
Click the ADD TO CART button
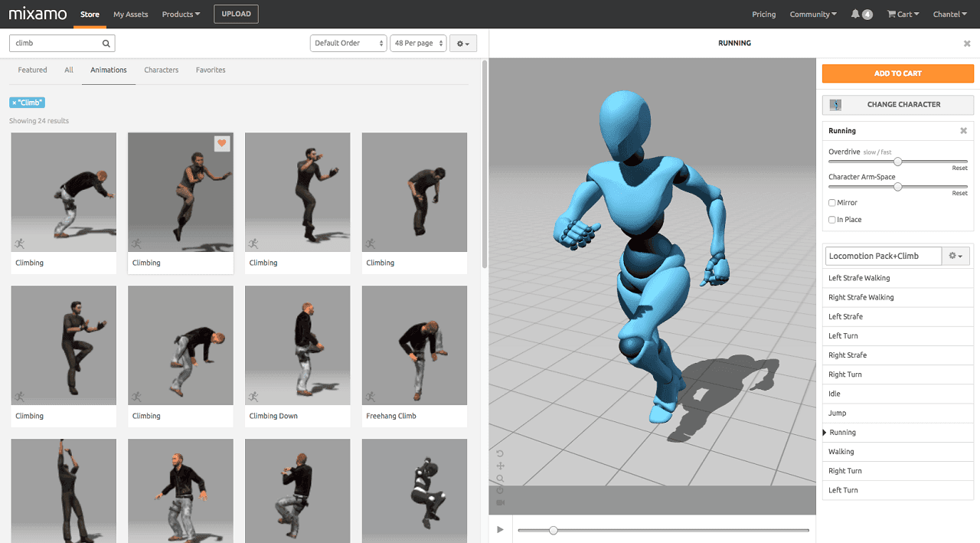click(x=897, y=74)
